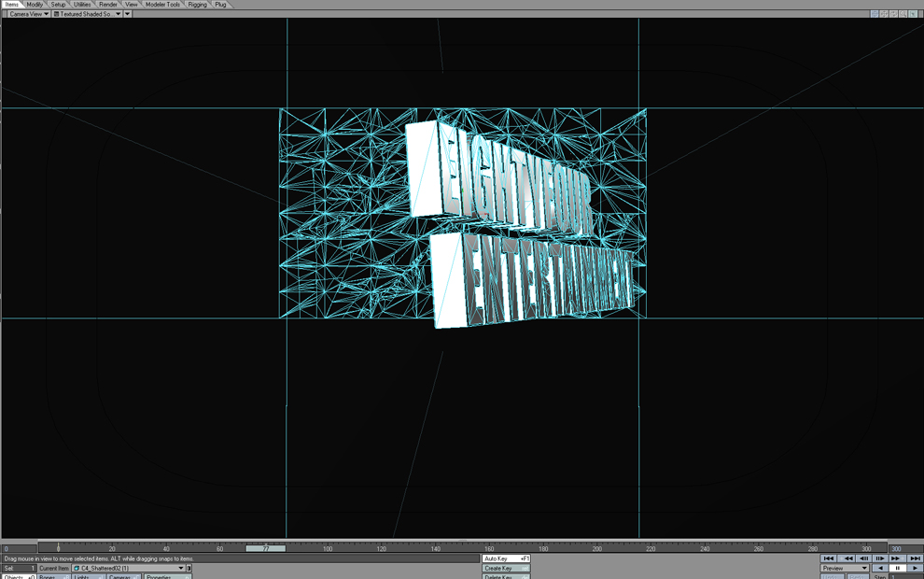924x579 pixels.
Task: Open the Plug tab
Action: click(x=220, y=4)
